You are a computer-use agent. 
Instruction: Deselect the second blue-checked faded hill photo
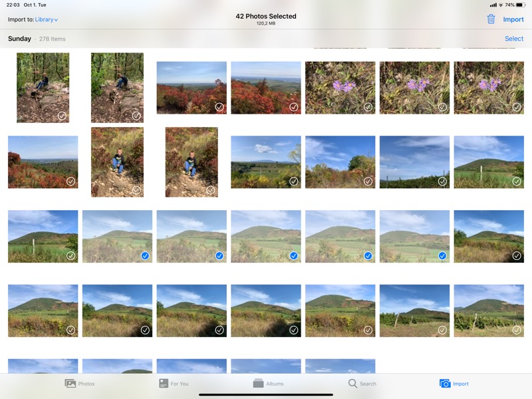pyautogui.click(x=219, y=255)
